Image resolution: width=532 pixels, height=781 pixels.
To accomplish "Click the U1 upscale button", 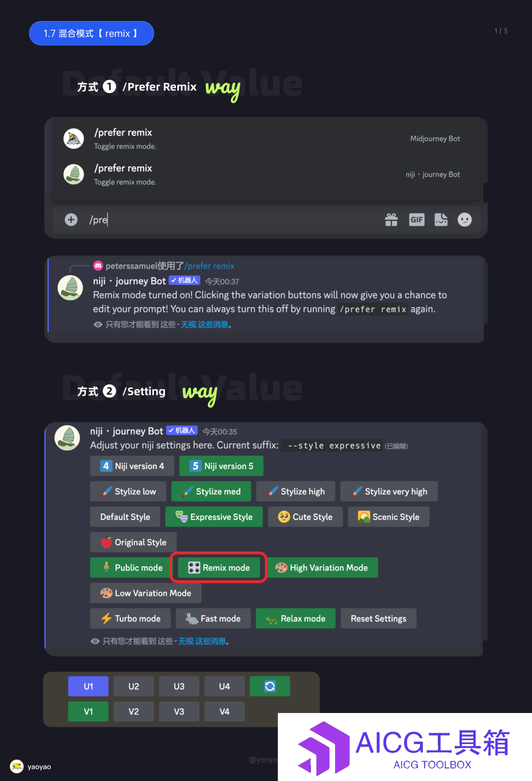I will tap(88, 686).
